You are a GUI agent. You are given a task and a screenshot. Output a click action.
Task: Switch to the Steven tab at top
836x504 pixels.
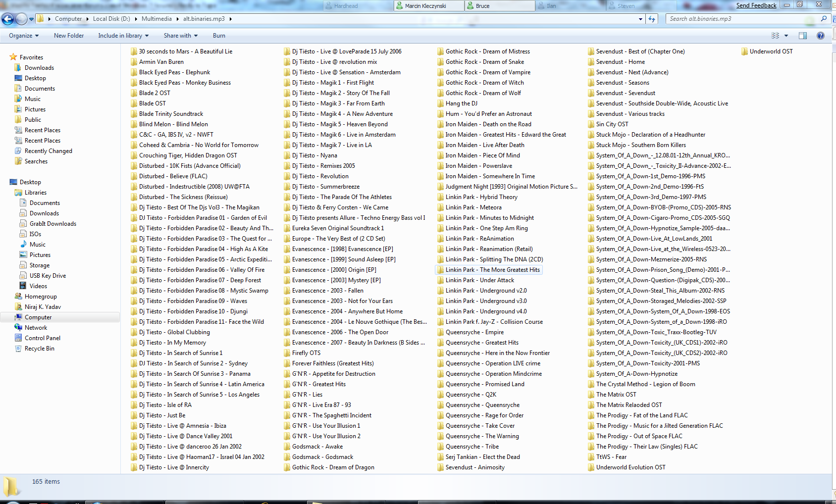641,6
